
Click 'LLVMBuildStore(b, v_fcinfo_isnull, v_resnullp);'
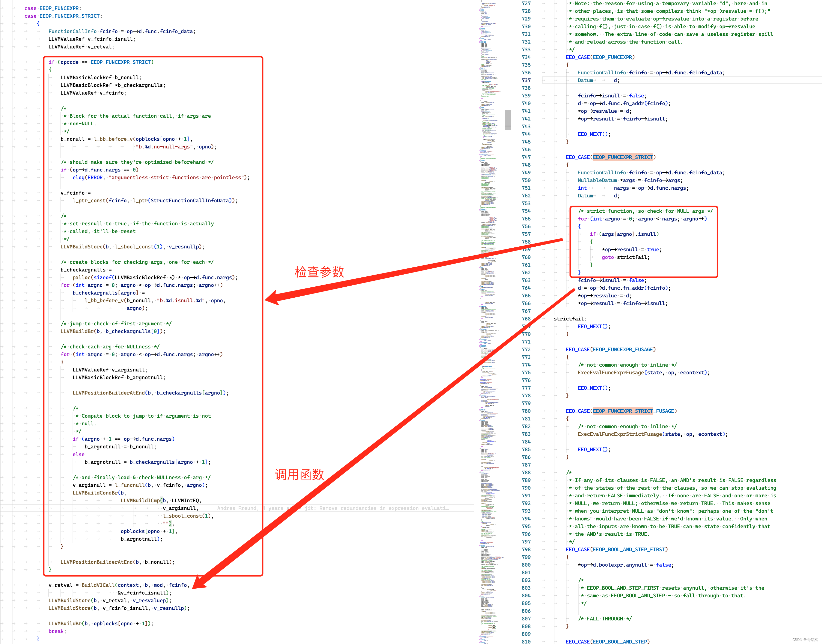coord(119,608)
